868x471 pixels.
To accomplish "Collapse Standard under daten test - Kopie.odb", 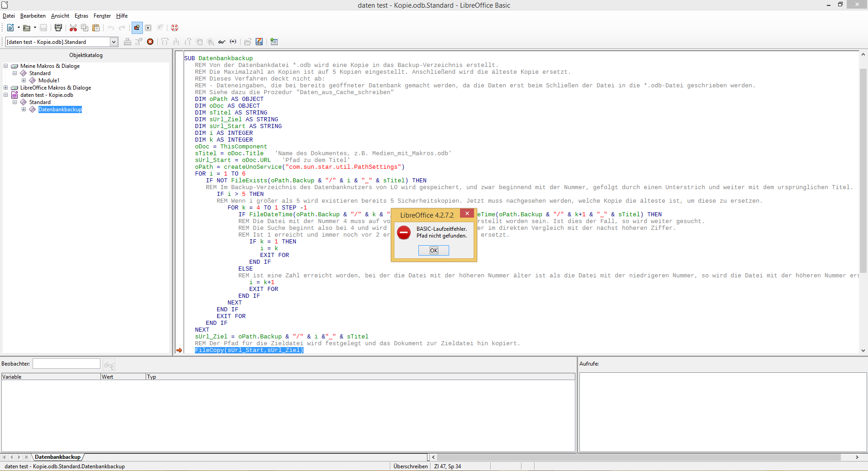I will [x=15, y=102].
